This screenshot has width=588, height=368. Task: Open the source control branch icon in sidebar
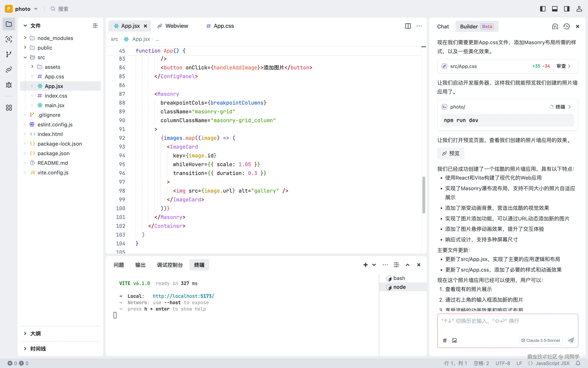coord(9,54)
